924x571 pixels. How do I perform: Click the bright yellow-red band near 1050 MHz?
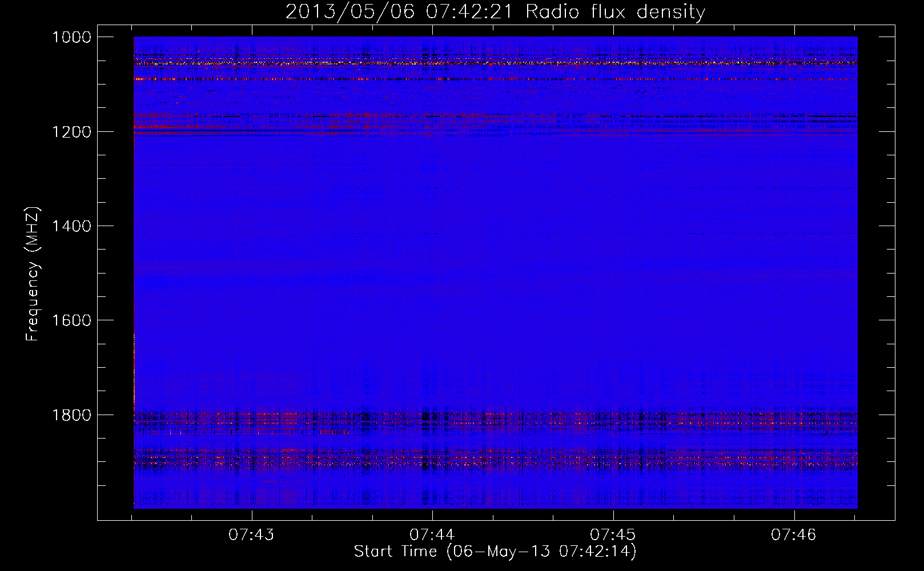tap(495, 62)
